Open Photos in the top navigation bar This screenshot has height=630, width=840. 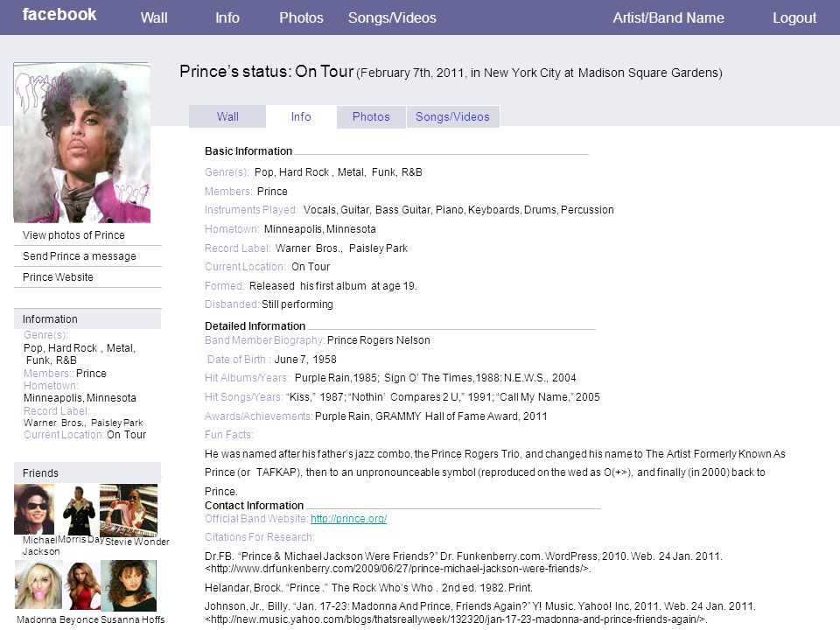pos(301,17)
